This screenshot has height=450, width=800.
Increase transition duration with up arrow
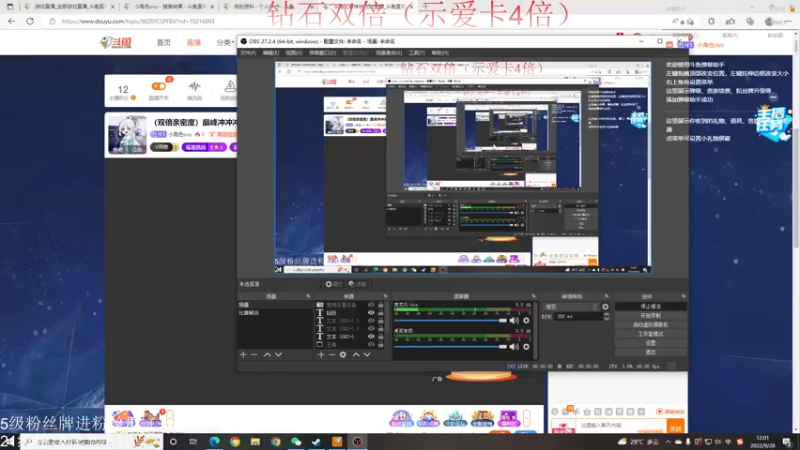(x=606, y=314)
